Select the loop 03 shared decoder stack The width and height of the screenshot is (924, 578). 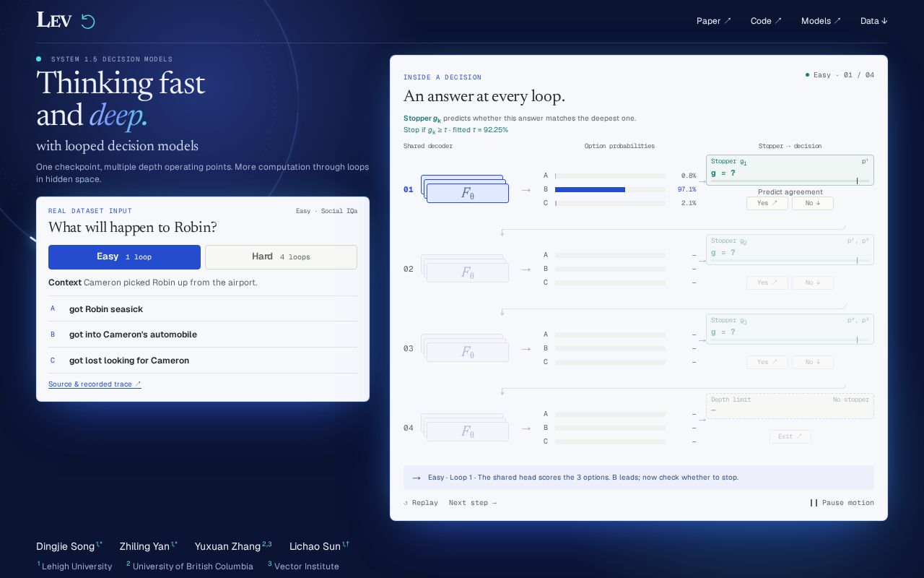coord(465,348)
